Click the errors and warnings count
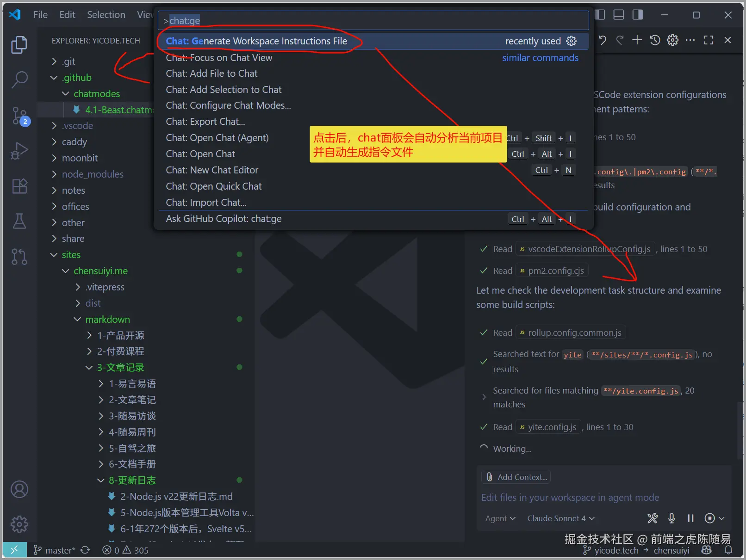 point(125,550)
